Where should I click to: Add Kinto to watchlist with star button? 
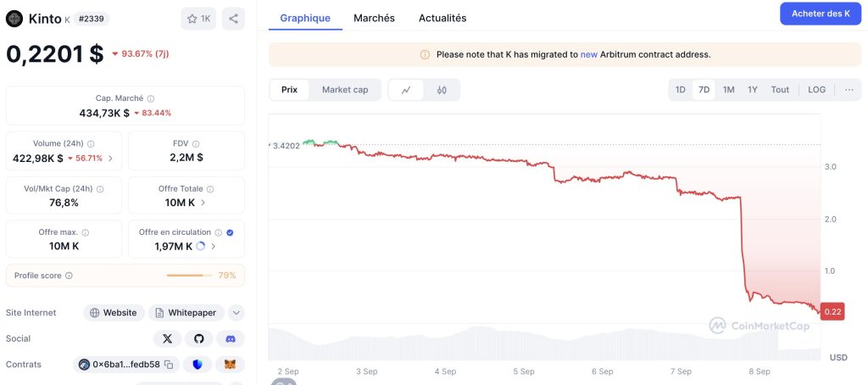[198, 19]
